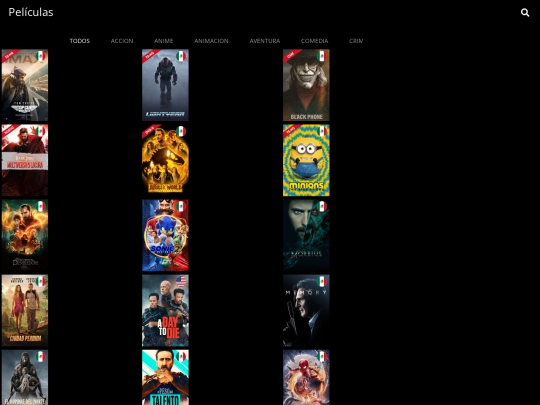Screen dimensions: 540x405
Task: Click the Mexico flag on Ciudad Perdida poster
Action: click(x=41, y=281)
